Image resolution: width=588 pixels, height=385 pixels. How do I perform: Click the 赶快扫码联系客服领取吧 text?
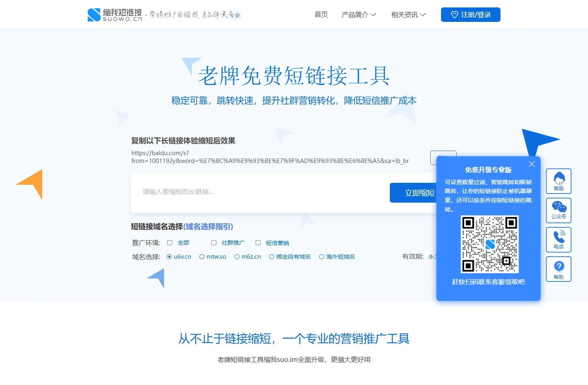tap(488, 282)
